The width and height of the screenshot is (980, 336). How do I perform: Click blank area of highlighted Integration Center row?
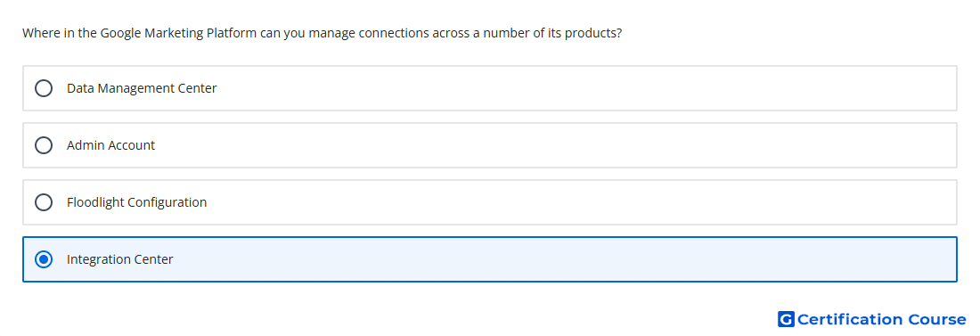562,259
